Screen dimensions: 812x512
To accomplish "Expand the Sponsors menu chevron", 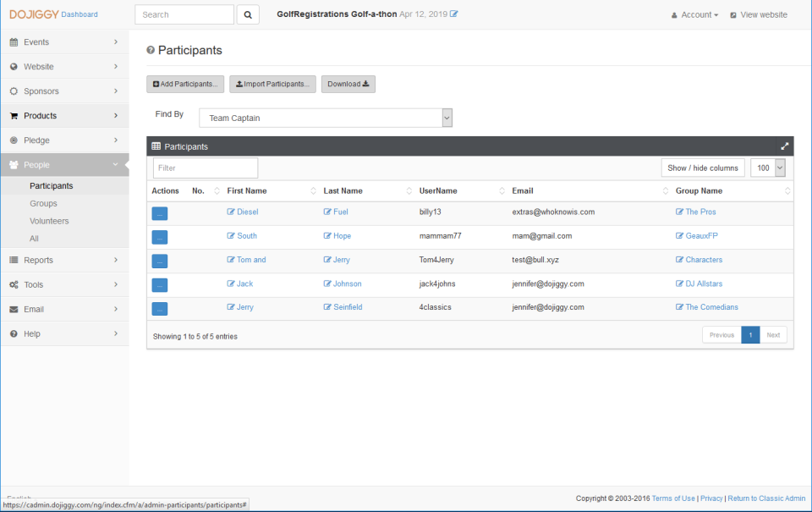I will tap(116, 91).
